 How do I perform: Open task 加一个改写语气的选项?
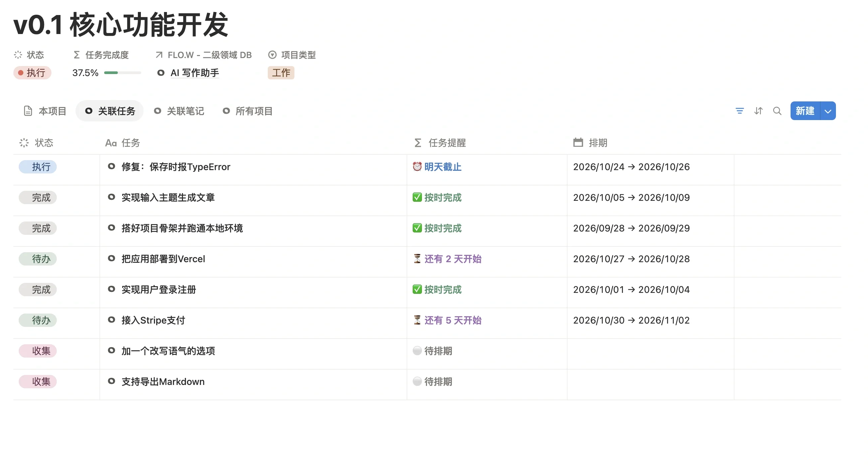click(168, 351)
